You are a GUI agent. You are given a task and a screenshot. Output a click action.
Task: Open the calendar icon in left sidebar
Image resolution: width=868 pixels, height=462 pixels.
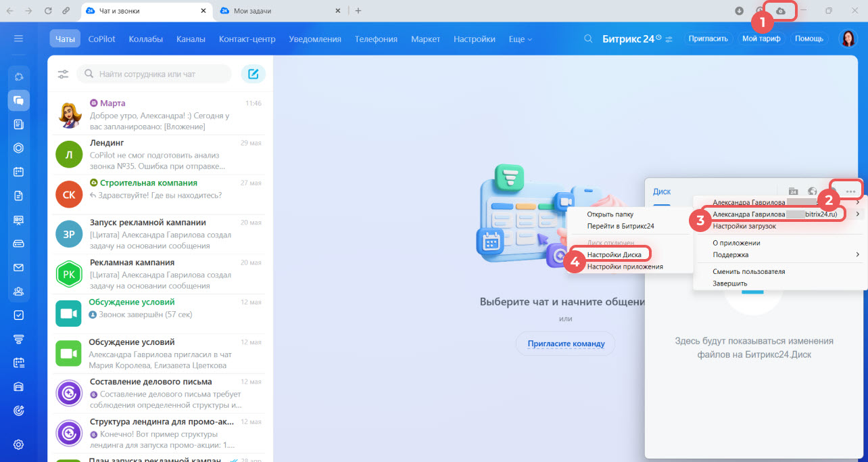click(19, 172)
